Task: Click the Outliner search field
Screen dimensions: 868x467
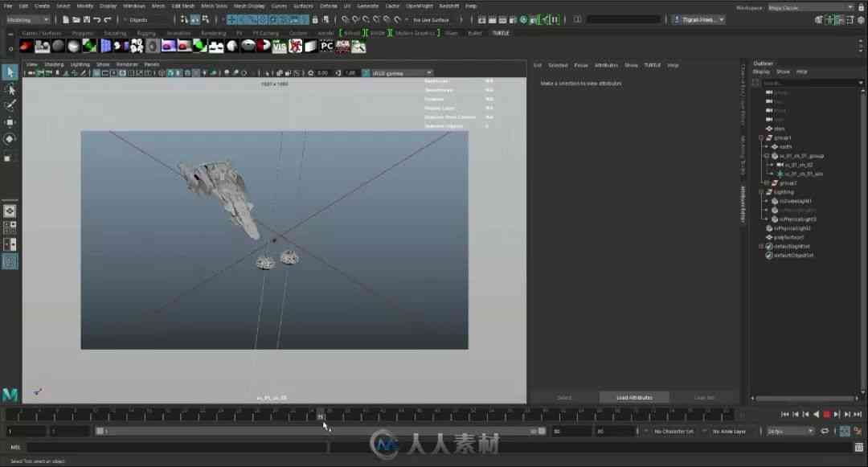Action: pyautogui.click(x=811, y=83)
